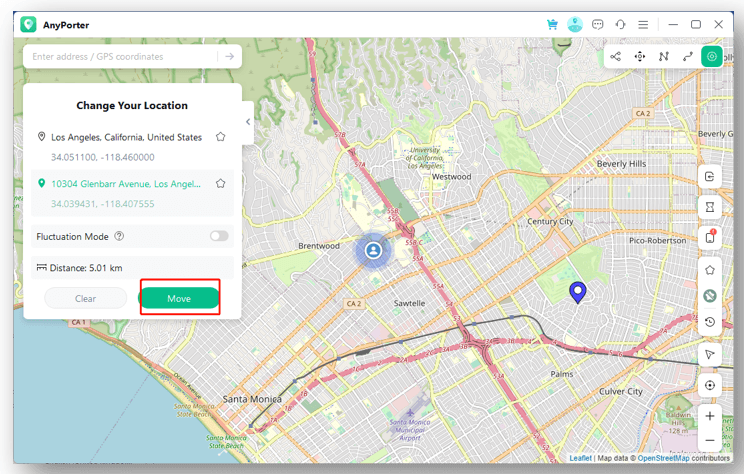Open the shopping cart icon
The height and width of the screenshot is (474, 744).
tap(552, 24)
